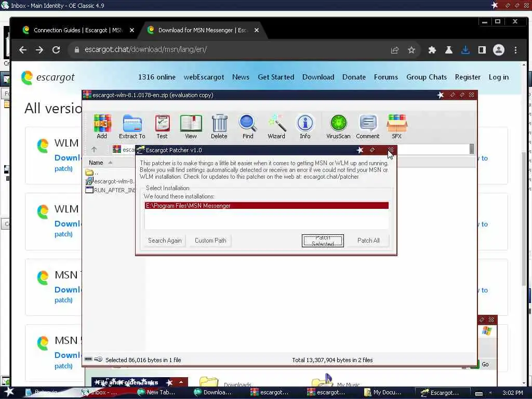Open the Forums link

[386, 77]
